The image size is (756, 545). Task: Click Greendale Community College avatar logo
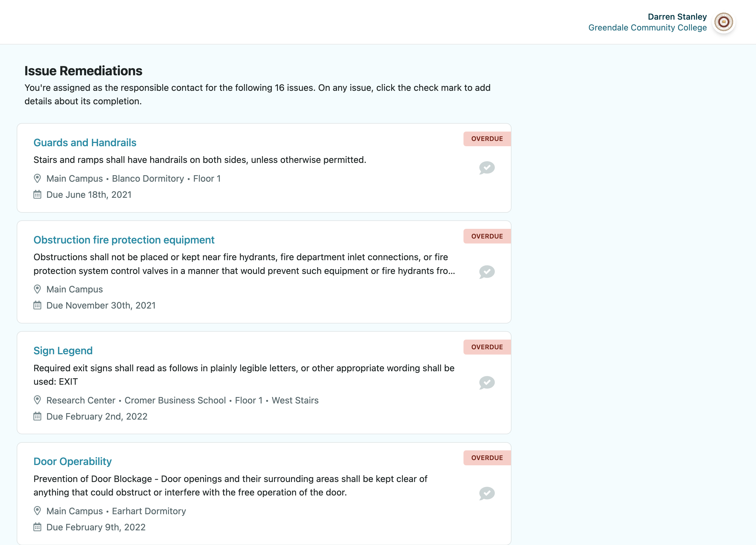point(723,22)
